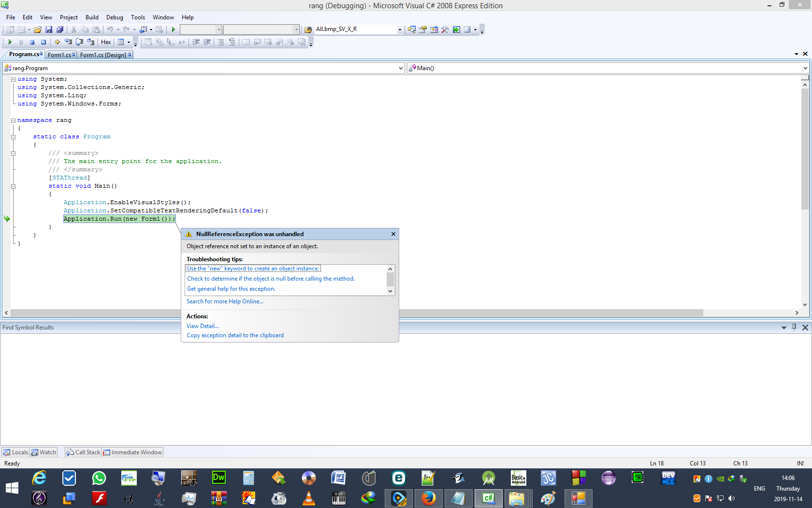Click Comment Out Selected Lines icon

tap(221, 42)
